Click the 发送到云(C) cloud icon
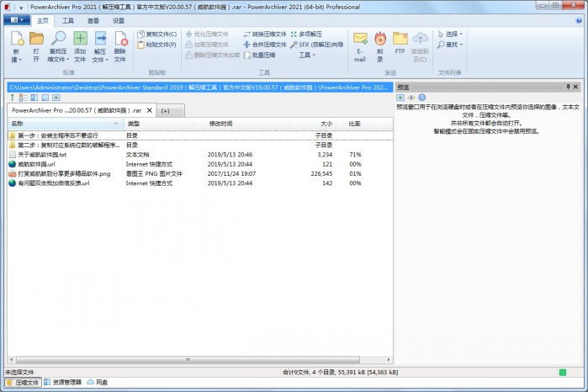Image resolution: width=588 pixels, height=392 pixels. [x=420, y=38]
